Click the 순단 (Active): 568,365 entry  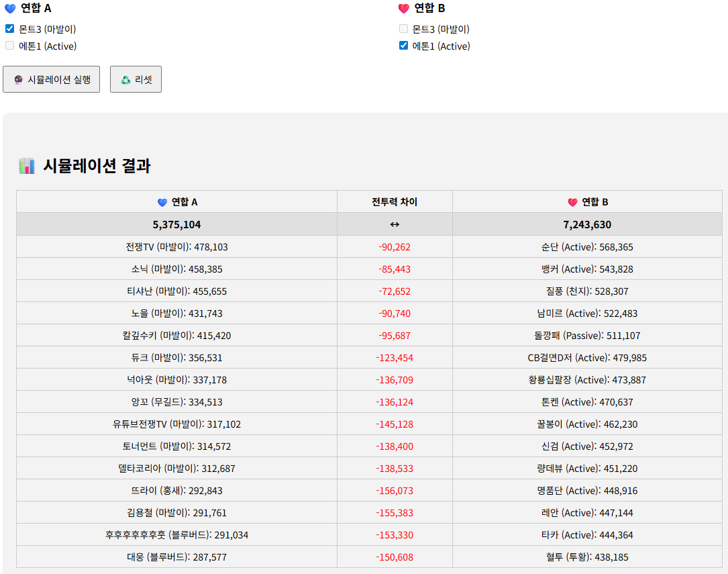pos(587,247)
